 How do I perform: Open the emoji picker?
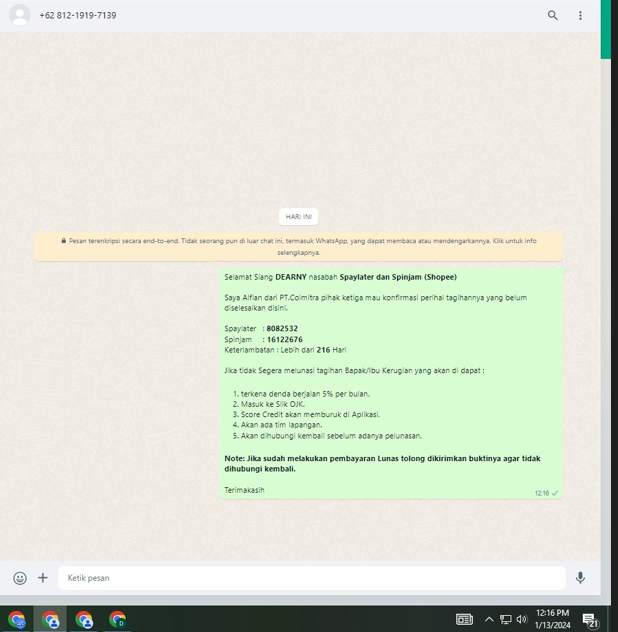coord(20,578)
